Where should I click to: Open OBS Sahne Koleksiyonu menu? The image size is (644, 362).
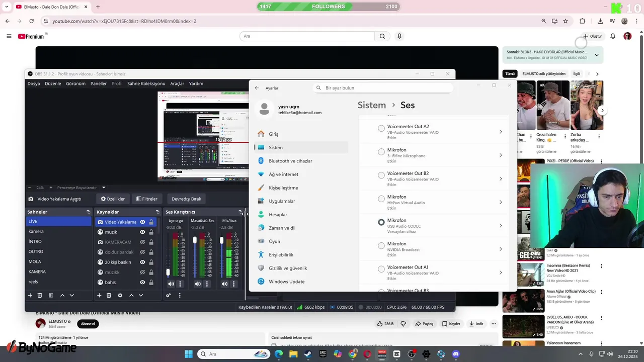[x=146, y=83]
